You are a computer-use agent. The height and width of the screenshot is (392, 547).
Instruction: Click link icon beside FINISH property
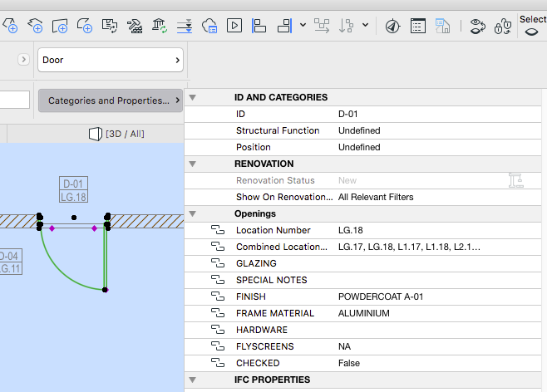pos(218,296)
